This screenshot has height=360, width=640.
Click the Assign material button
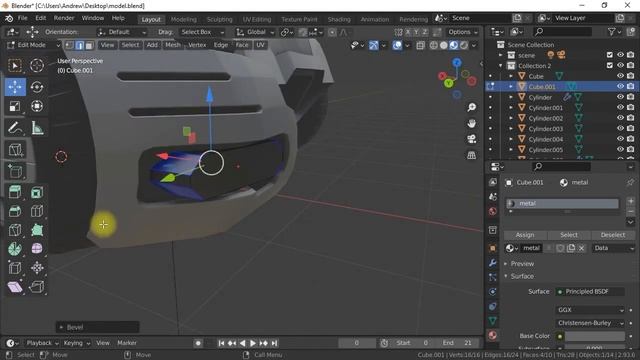pos(525,235)
